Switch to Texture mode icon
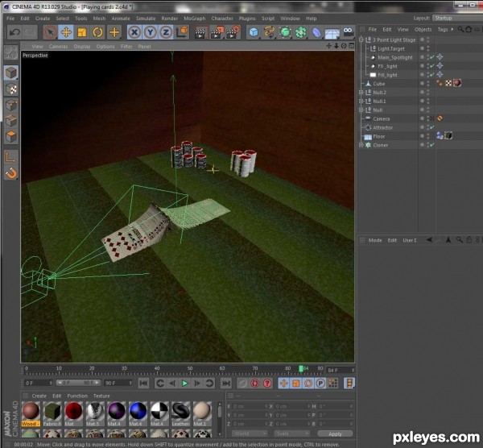 11,89
